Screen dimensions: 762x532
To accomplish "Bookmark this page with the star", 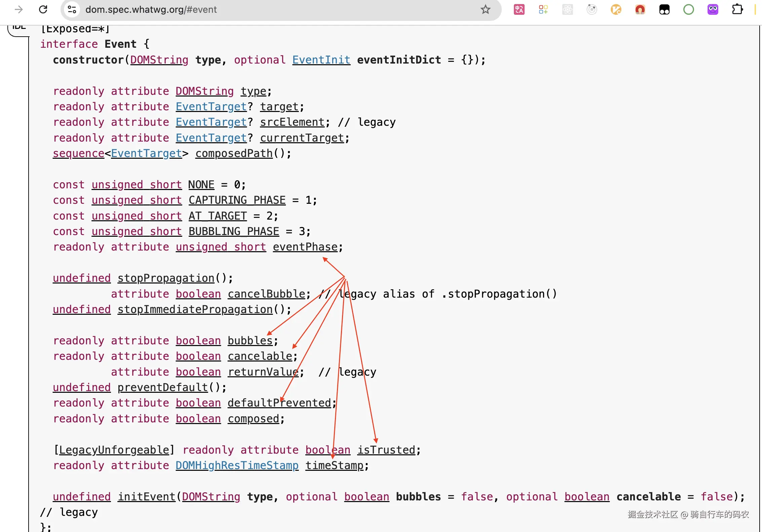I will [485, 9].
